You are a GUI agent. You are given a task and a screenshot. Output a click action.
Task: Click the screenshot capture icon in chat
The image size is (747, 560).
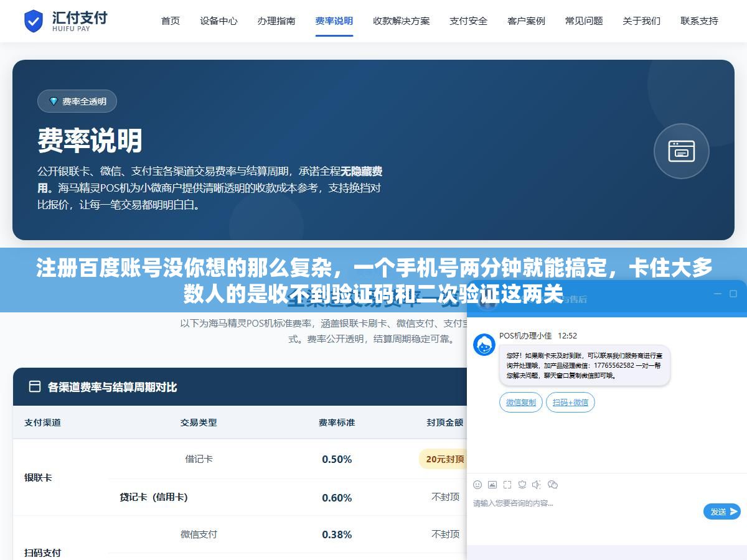click(x=507, y=484)
